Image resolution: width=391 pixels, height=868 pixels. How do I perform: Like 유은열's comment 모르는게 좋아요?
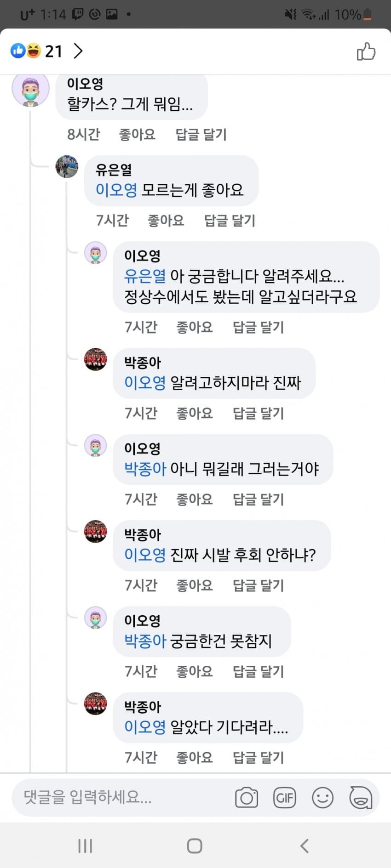(166, 220)
